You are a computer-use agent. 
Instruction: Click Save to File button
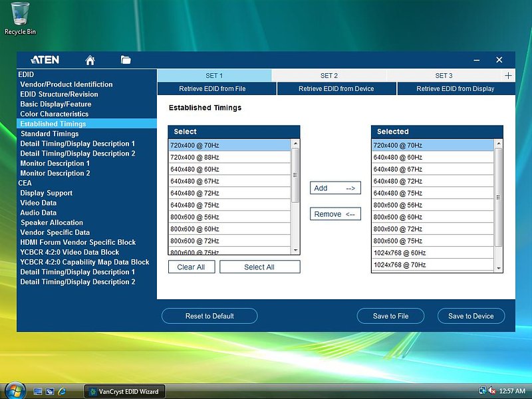390,316
